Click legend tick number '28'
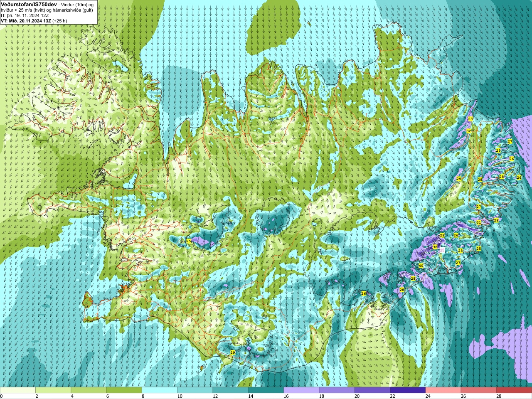 (x=499, y=396)
